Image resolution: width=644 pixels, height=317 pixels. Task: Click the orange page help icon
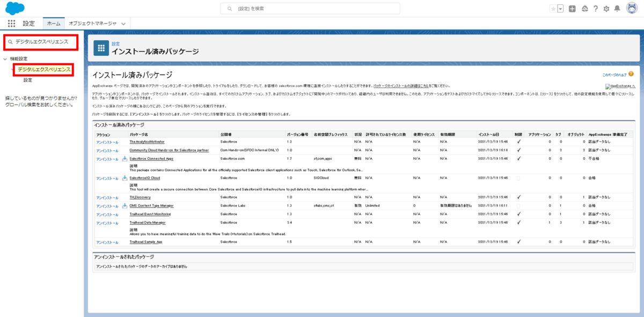[631, 74]
